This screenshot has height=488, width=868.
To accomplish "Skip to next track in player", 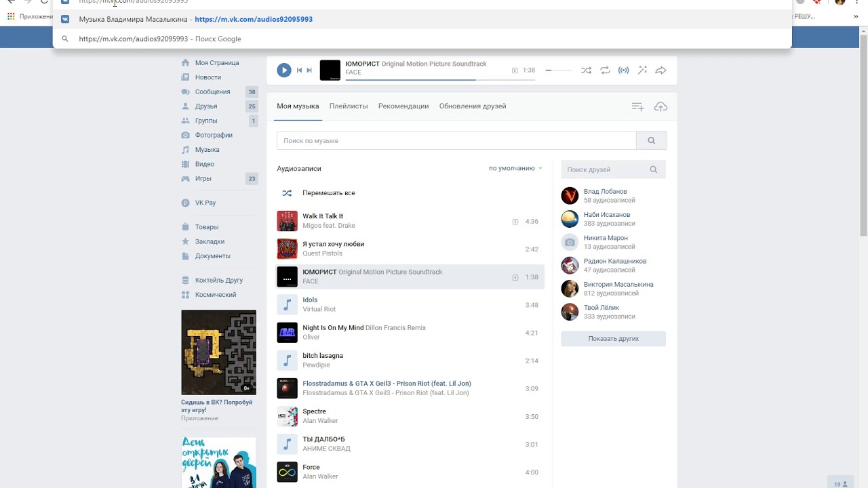I will coord(309,70).
